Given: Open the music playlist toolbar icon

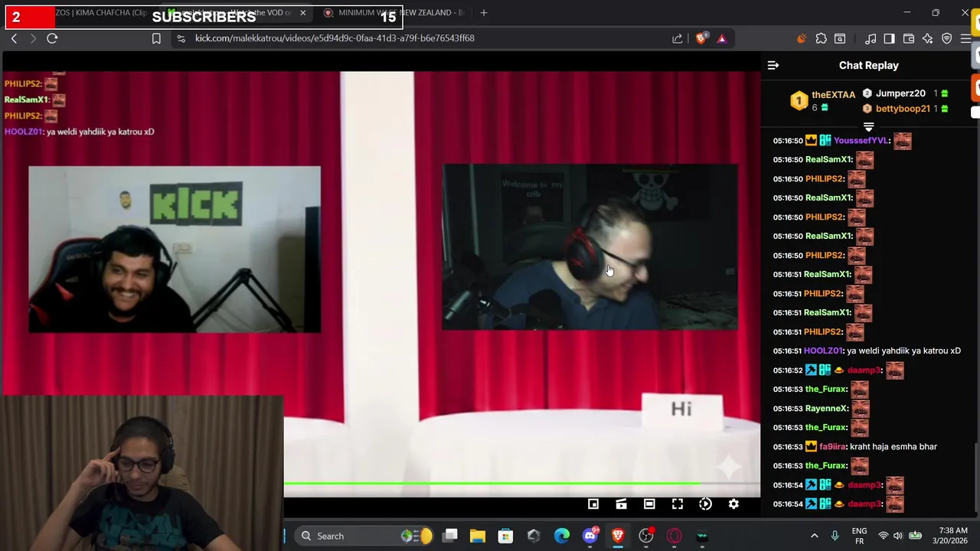Looking at the screenshot, I should click(871, 38).
